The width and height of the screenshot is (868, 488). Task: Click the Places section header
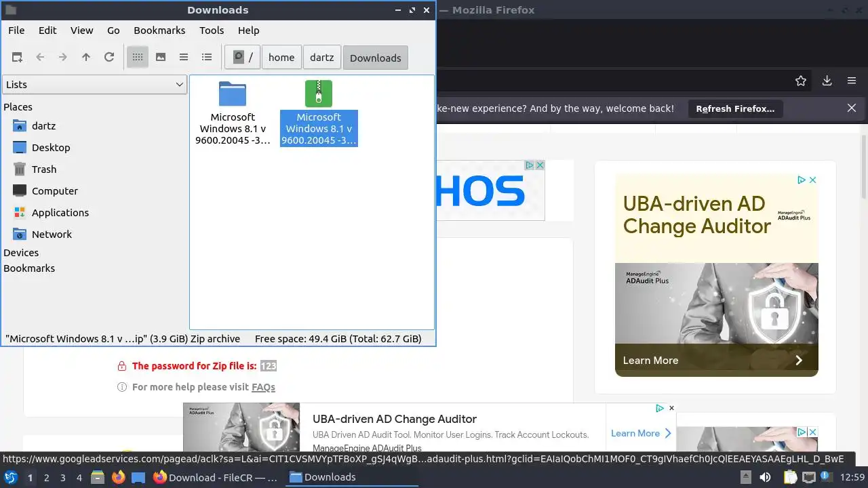pyautogui.click(x=18, y=107)
